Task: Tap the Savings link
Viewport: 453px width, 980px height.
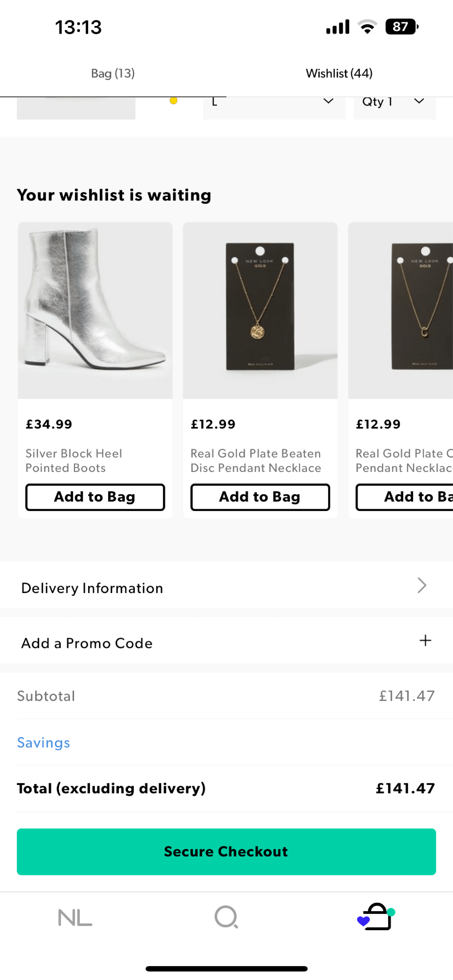Action: click(x=44, y=742)
